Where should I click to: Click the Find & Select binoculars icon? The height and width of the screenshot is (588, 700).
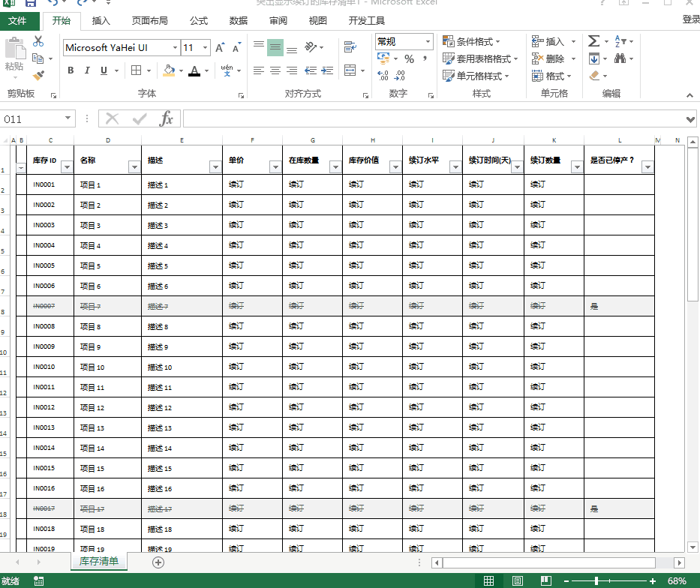pyautogui.click(x=620, y=58)
